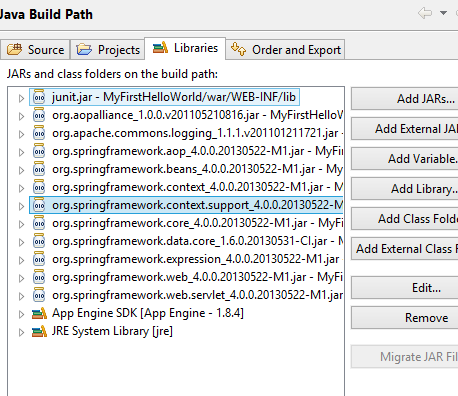Click the context.support jar icon
Image resolution: width=458 pixels, height=396 pixels.
coord(39,205)
